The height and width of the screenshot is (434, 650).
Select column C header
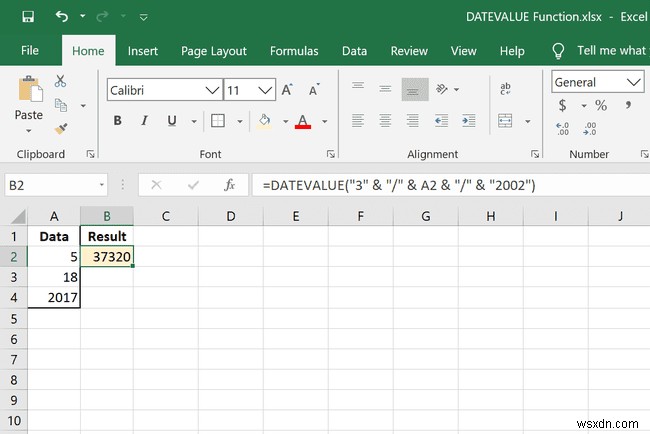[166, 216]
